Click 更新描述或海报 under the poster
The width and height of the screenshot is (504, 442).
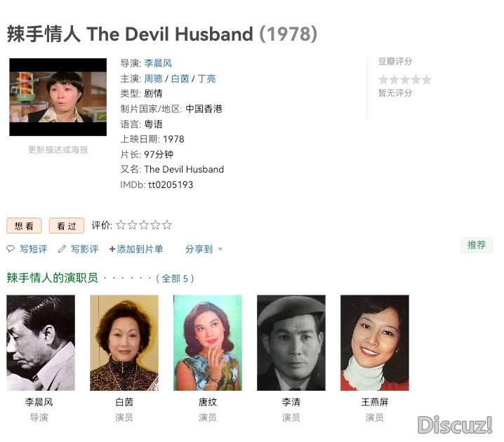click(x=58, y=149)
